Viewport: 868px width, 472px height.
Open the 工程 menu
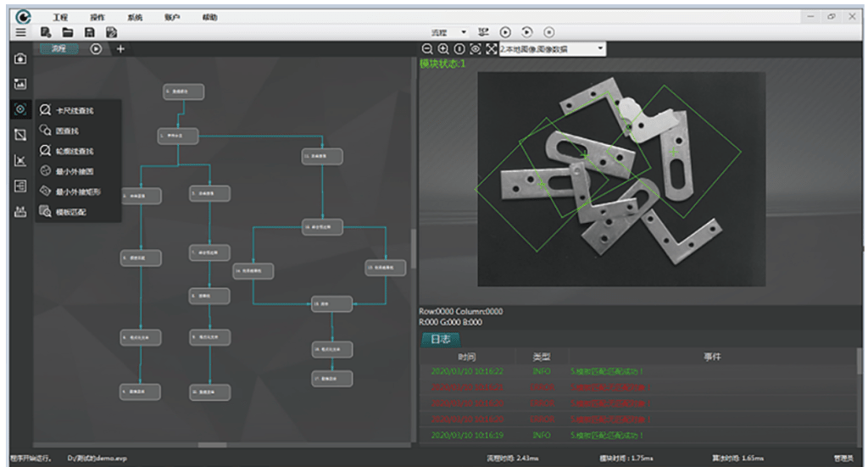[59, 17]
